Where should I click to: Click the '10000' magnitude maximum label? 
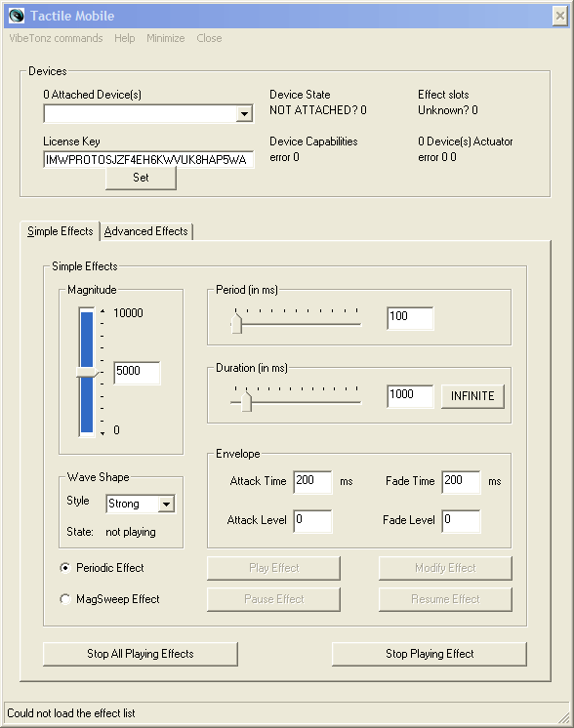(128, 313)
